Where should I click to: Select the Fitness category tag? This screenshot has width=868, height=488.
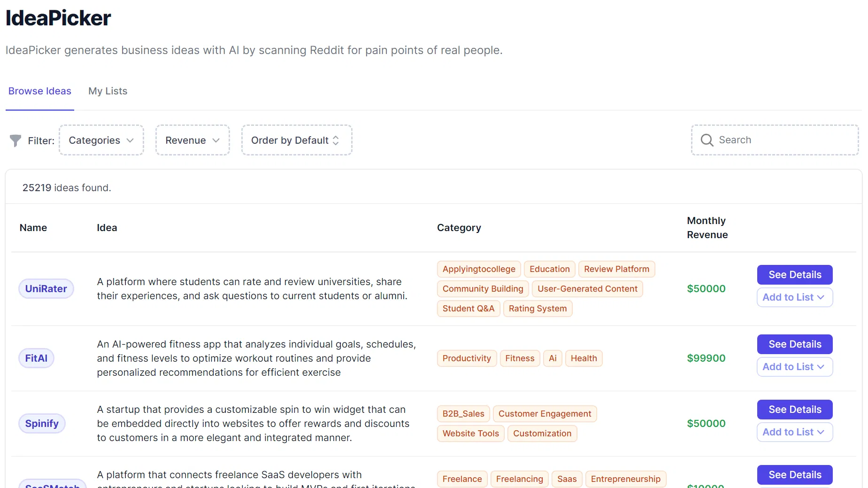coord(520,358)
